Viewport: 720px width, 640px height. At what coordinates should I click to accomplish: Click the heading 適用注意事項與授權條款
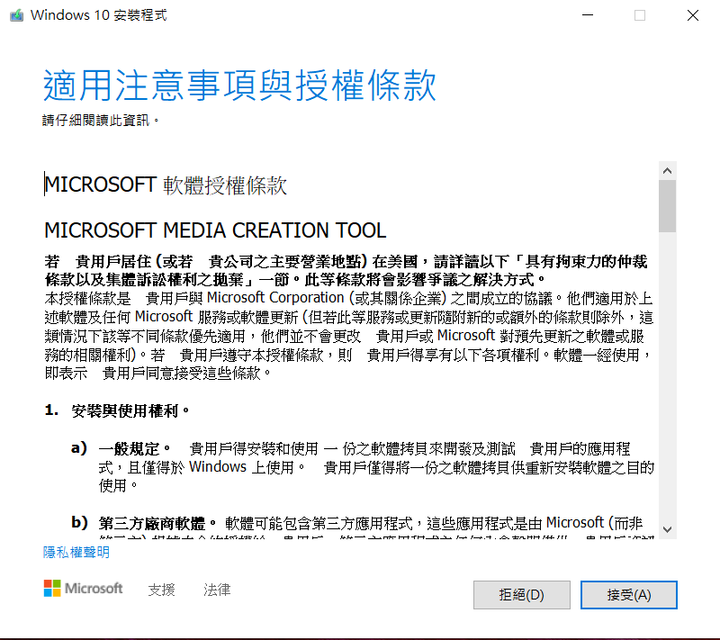239,85
